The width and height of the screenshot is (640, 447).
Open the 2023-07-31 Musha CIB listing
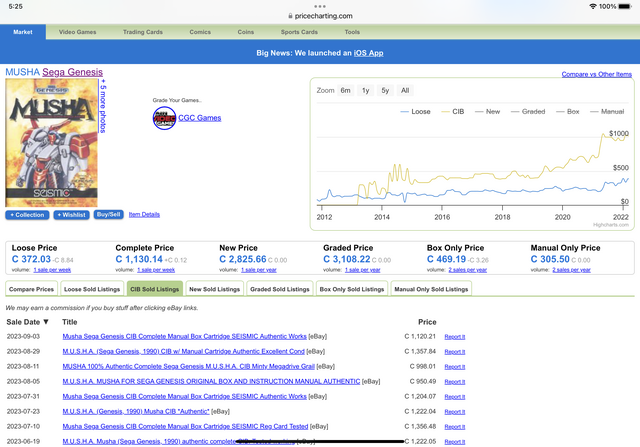[184, 396]
